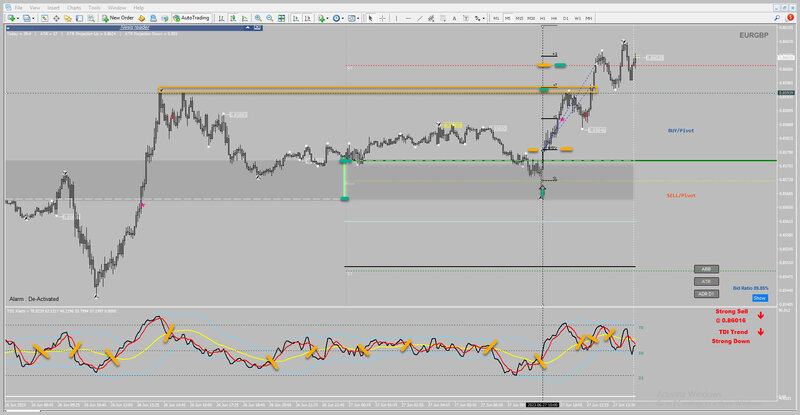Expand the Periods dropdown arrow
Image resolution: width=800 pixels, height=415 pixels.
tap(343, 18)
